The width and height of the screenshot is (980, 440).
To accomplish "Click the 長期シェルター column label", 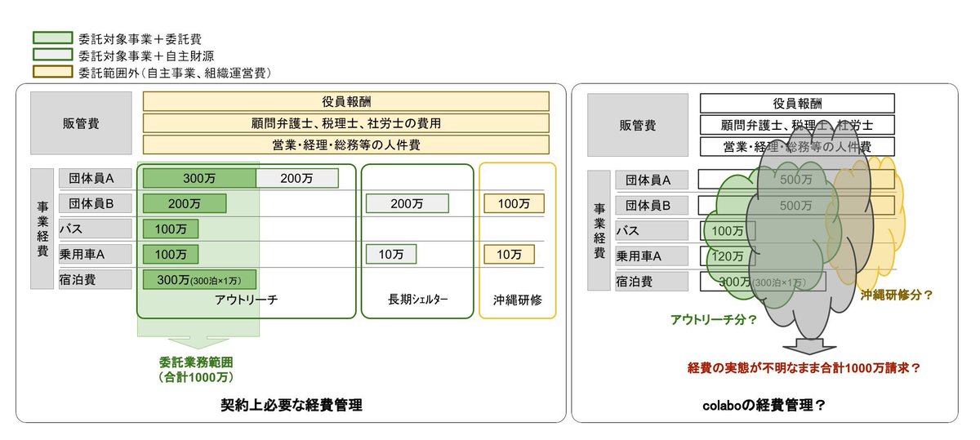I will click(x=418, y=300).
